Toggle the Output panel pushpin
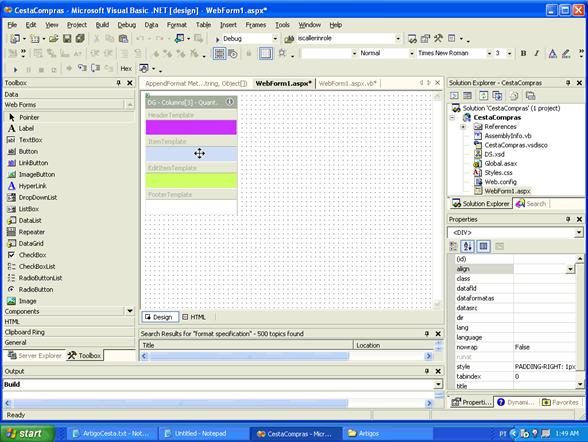The height and width of the screenshot is (442, 588). pyautogui.click(x=426, y=371)
